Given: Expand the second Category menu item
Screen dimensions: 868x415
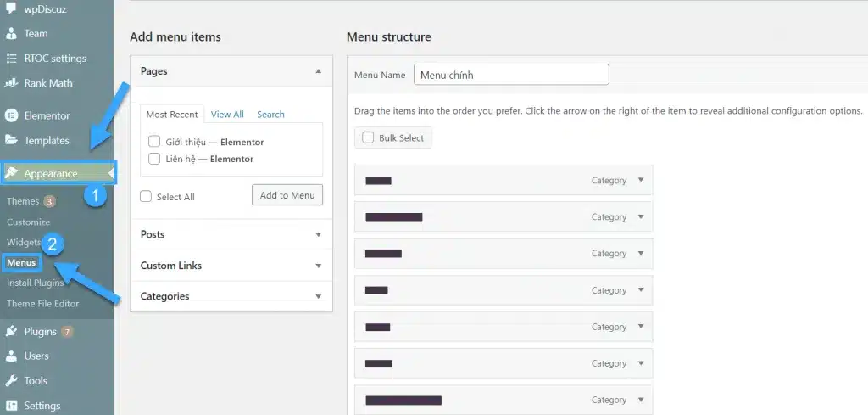Looking at the screenshot, I should coord(641,216).
